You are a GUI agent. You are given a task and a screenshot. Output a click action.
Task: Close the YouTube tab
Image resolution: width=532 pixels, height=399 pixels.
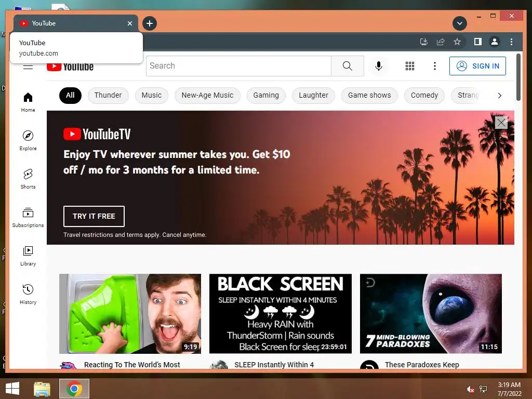pyautogui.click(x=130, y=23)
